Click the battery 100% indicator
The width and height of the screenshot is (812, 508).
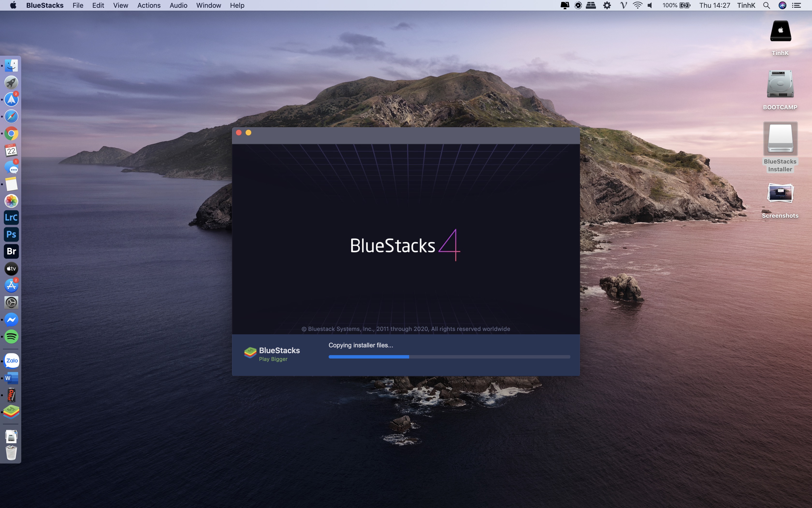[676, 5]
